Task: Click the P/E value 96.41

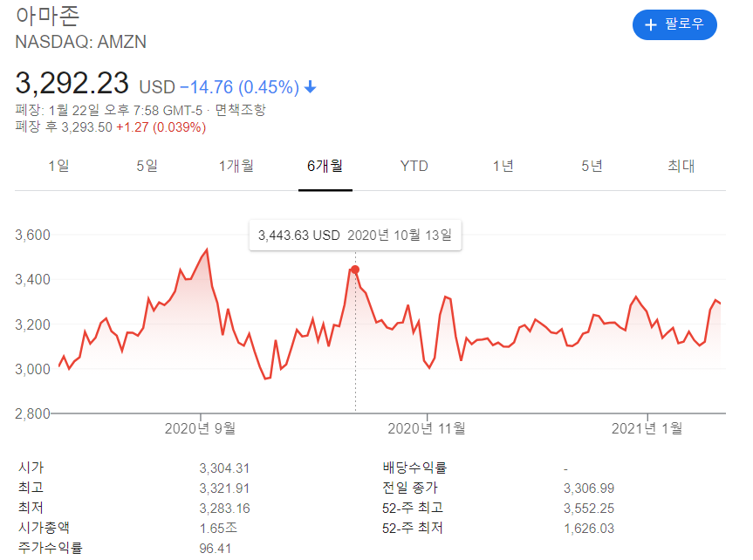Action: click(x=216, y=549)
